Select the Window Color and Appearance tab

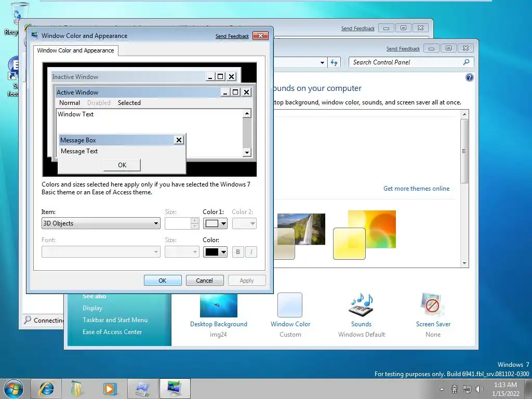tap(76, 50)
